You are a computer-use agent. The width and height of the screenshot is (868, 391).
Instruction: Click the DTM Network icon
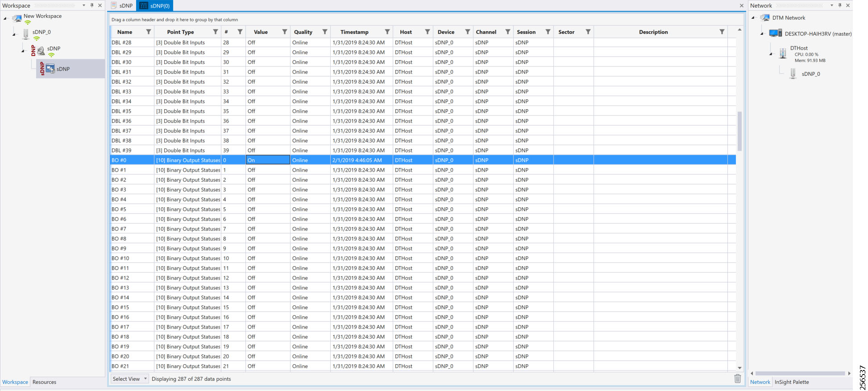(x=765, y=18)
